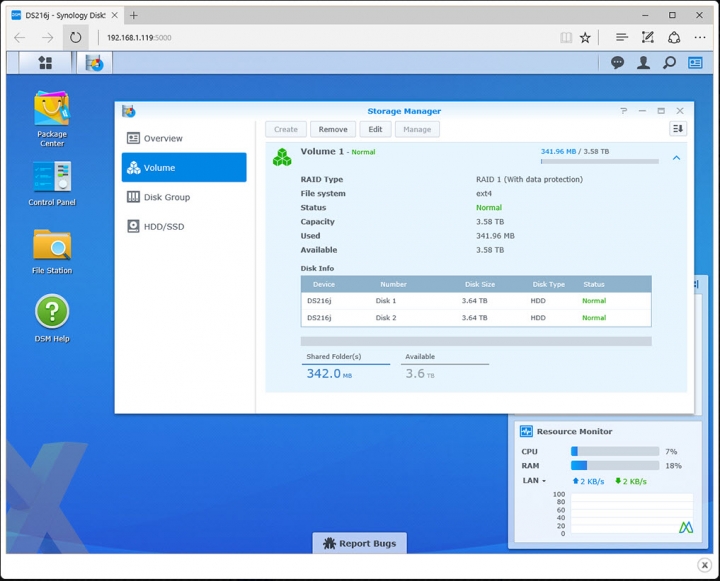Collapse Volume 1 details chevron
Viewport: 720px width, 581px height.
tap(676, 158)
